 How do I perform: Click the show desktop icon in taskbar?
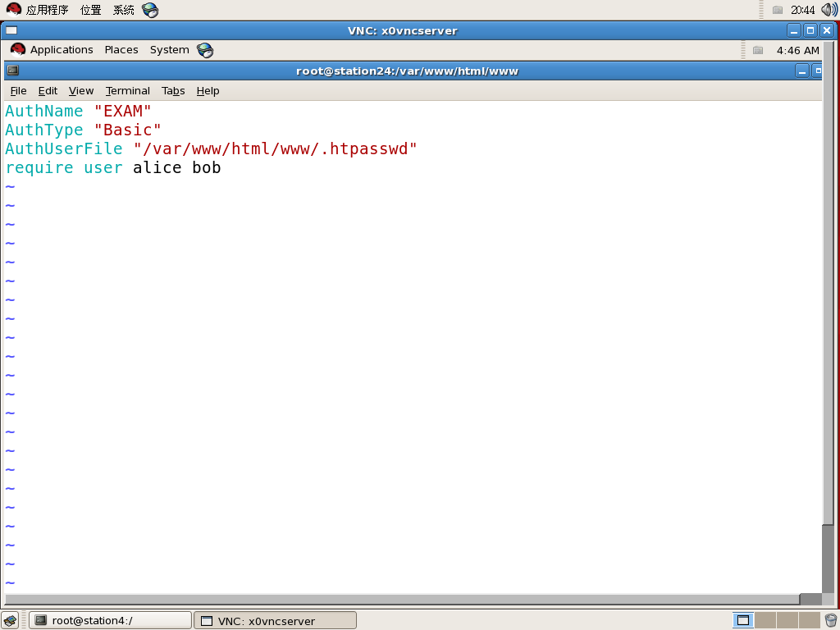pyautogui.click(x=10, y=620)
